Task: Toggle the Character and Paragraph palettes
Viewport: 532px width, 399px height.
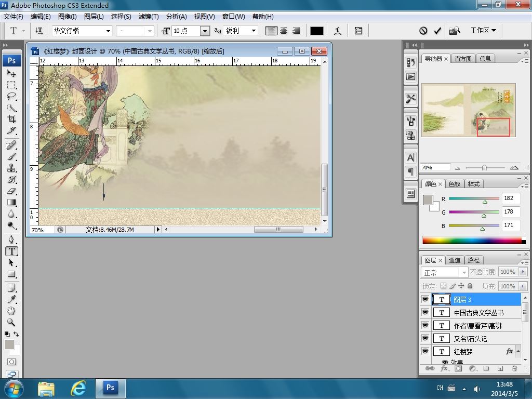Action: pyautogui.click(x=358, y=31)
